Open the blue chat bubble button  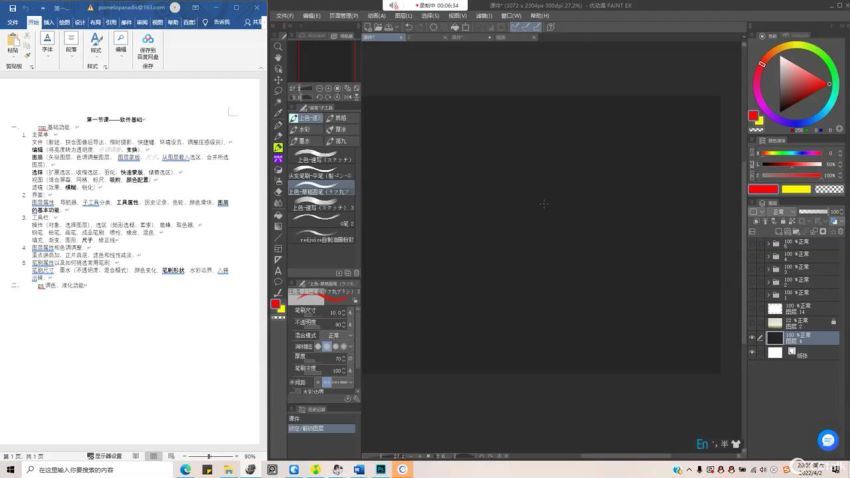click(828, 440)
